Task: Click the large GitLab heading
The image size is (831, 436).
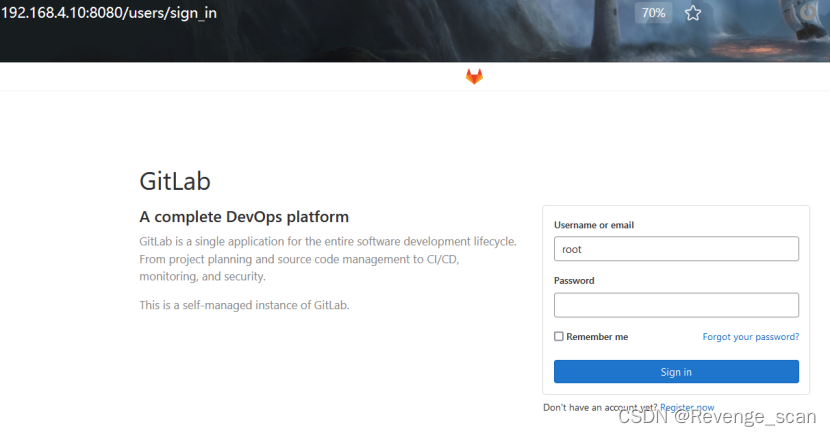Action: click(175, 181)
